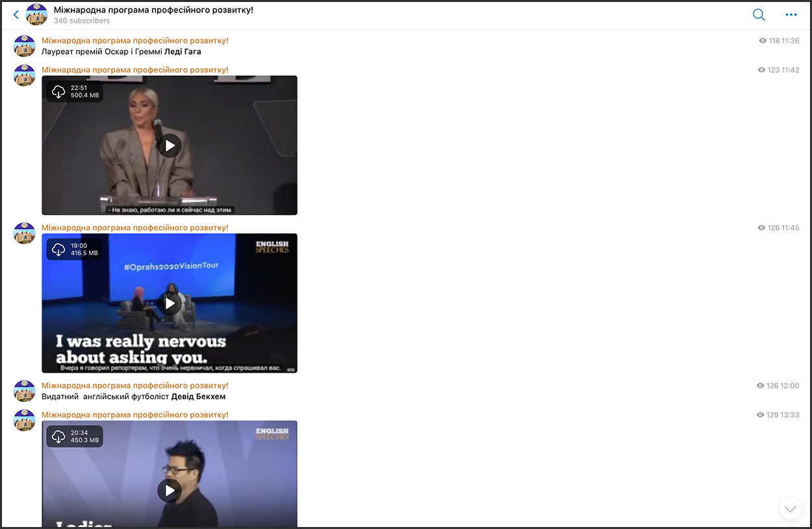Download the 500.4 MB video
Image resolution: width=812 pixels, height=529 pixels.
tap(58, 92)
